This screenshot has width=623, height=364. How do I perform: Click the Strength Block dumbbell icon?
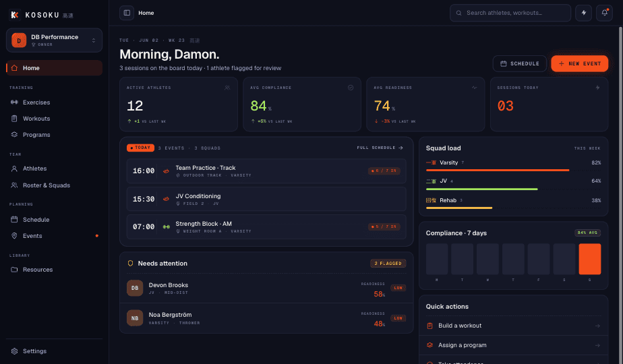(x=167, y=227)
